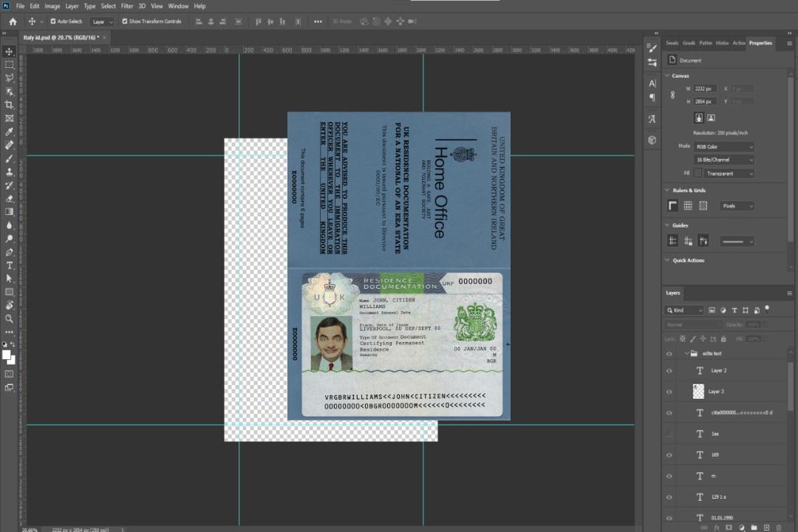Click the canvas Fill color swatch

point(698,174)
